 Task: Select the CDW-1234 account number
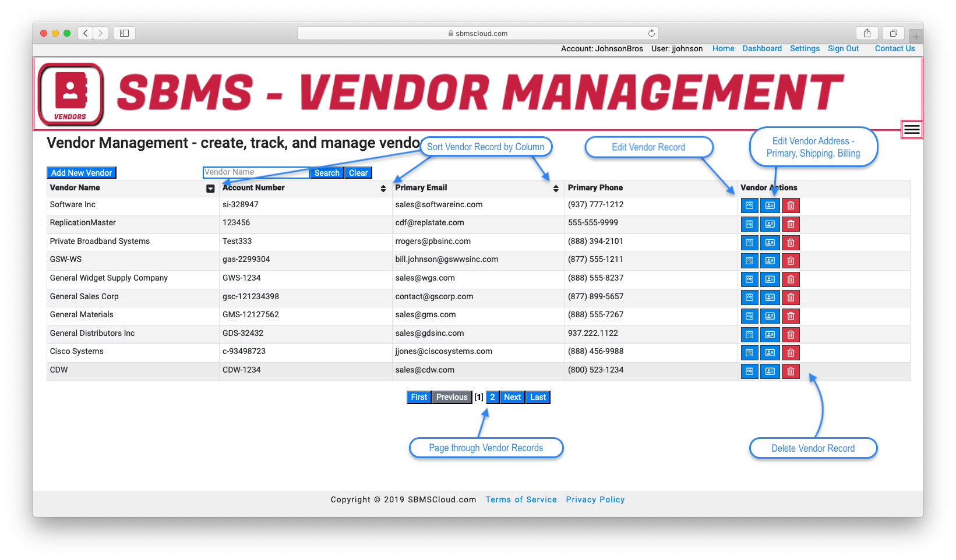pyautogui.click(x=241, y=370)
